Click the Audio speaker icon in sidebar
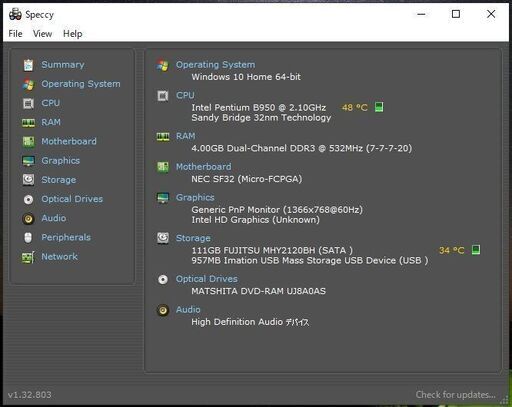The image size is (512, 407). [x=28, y=219]
